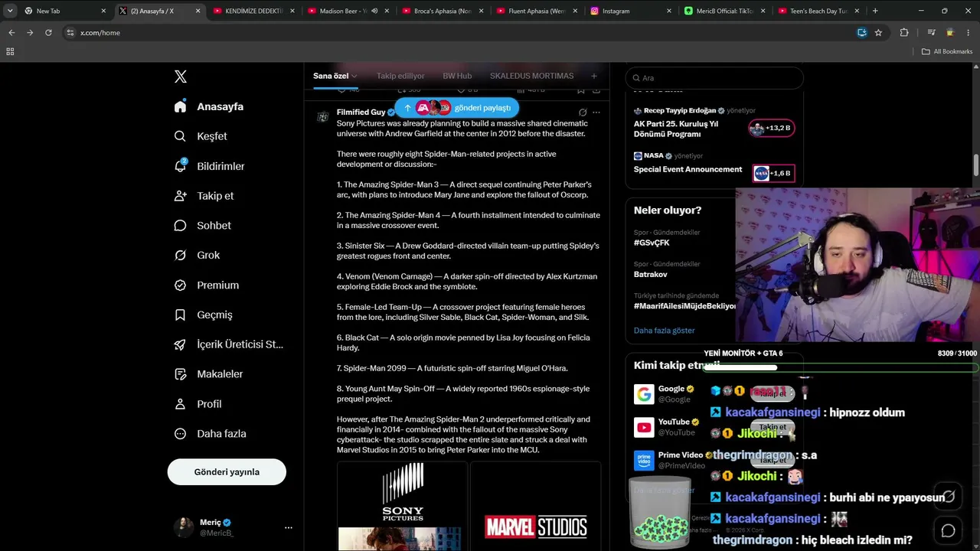980x551 pixels.
Task: Open the floating Grok button at bottom right
Action: (x=949, y=496)
